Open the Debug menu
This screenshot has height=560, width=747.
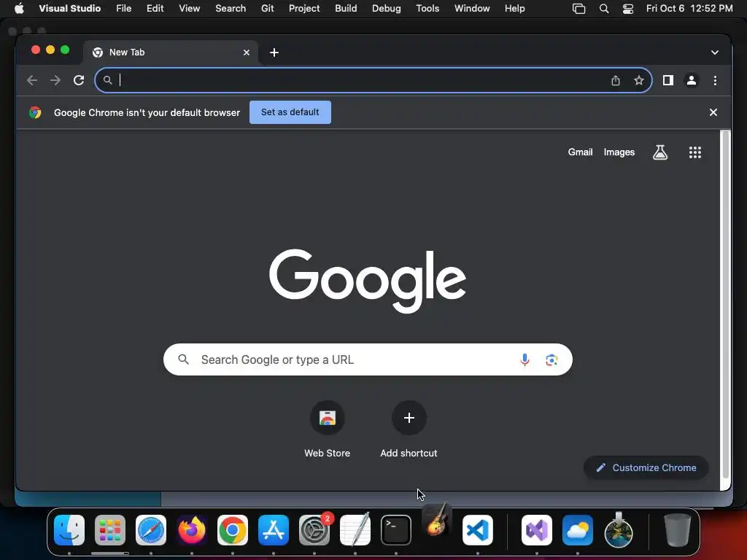point(387,9)
